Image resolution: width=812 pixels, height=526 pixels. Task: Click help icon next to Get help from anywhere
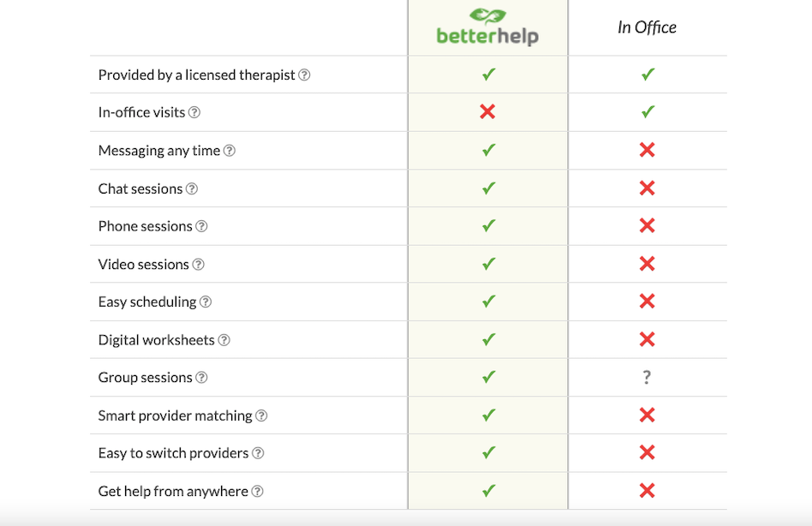(x=257, y=492)
